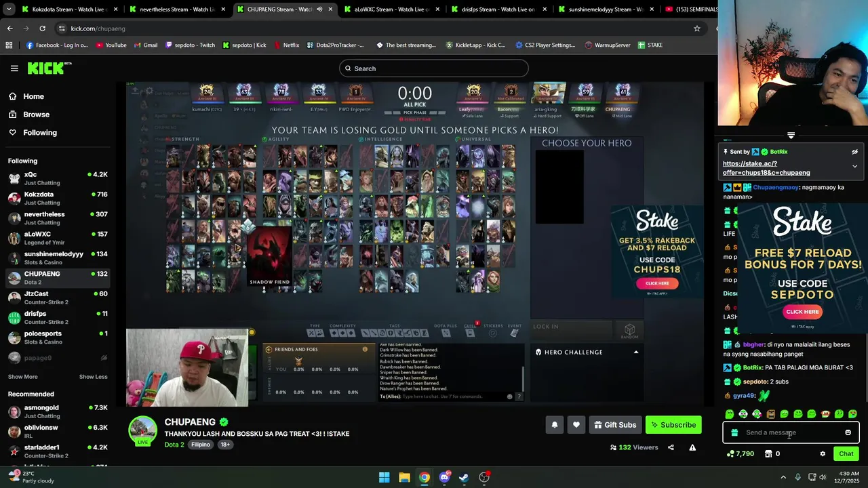
Task: Collapse the chat panel header handle
Action: coord(791,135)
